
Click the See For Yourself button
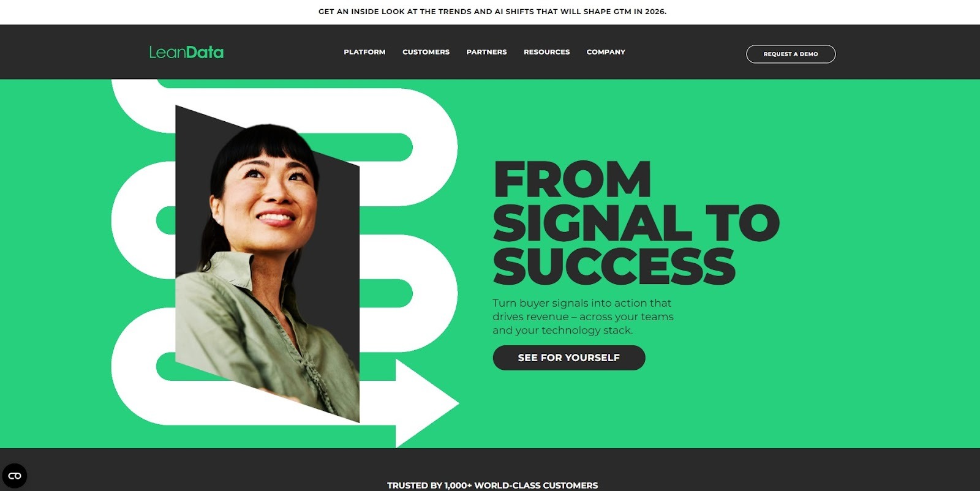pyautogui.click(x=569, y=358)
